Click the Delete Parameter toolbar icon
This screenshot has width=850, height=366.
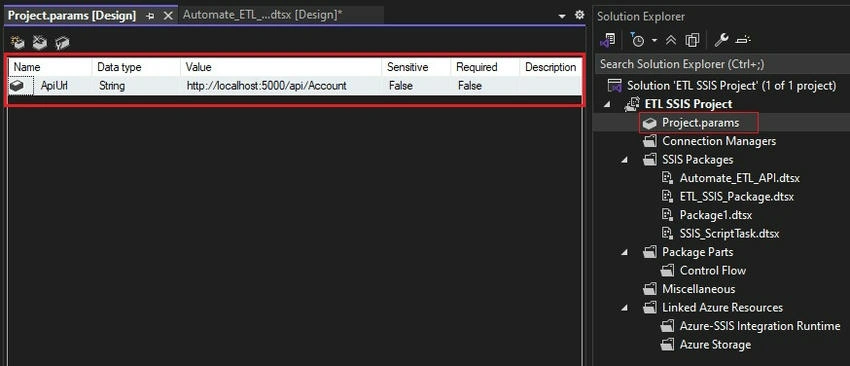[40, 42]
